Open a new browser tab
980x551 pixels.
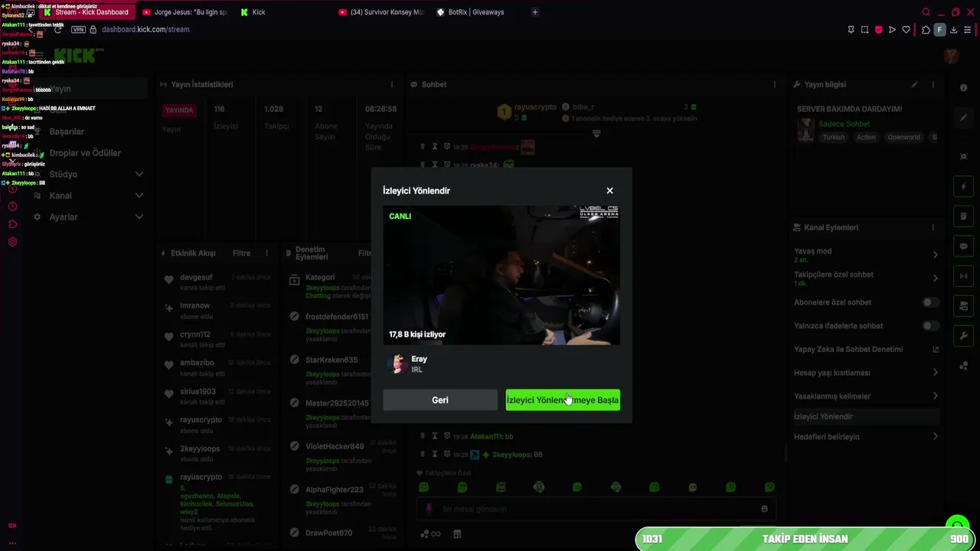coord(534,12)
